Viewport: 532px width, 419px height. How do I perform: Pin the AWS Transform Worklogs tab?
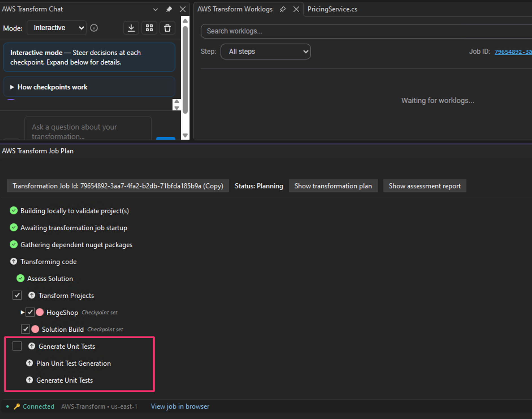(283, 9)
